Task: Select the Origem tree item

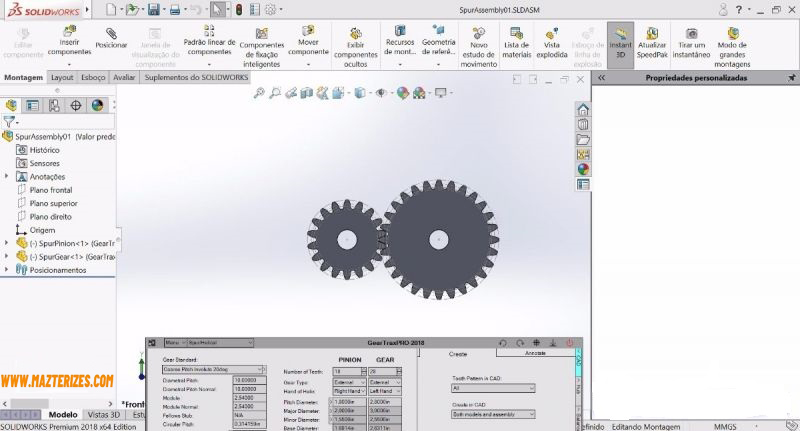Action: [42, 230]
